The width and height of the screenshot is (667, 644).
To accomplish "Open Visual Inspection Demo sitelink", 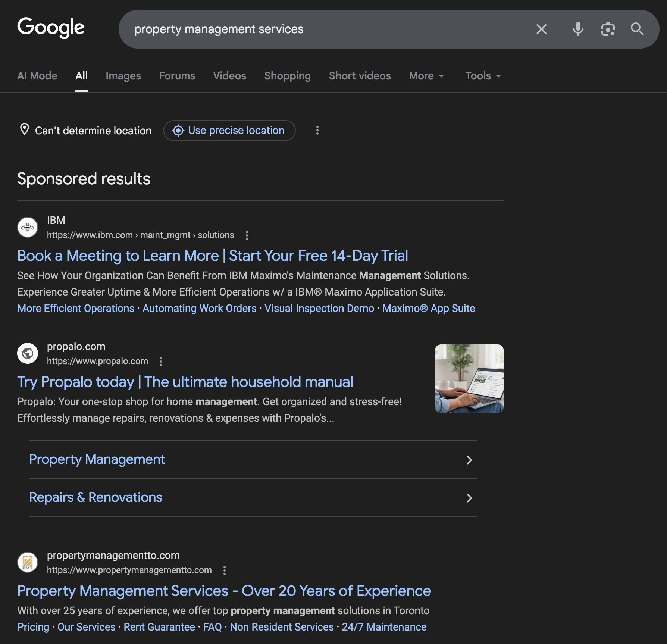I will point(319,308).
